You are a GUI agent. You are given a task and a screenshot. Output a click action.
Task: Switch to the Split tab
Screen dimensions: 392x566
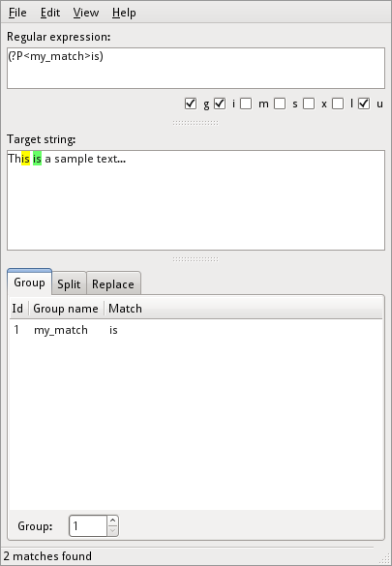69,284
